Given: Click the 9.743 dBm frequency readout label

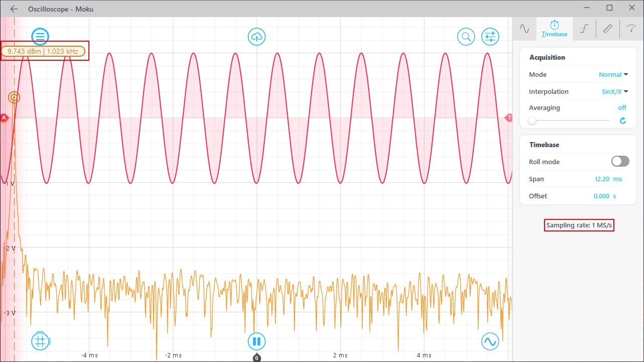Looking at the screenshot, I should [44, 51].
